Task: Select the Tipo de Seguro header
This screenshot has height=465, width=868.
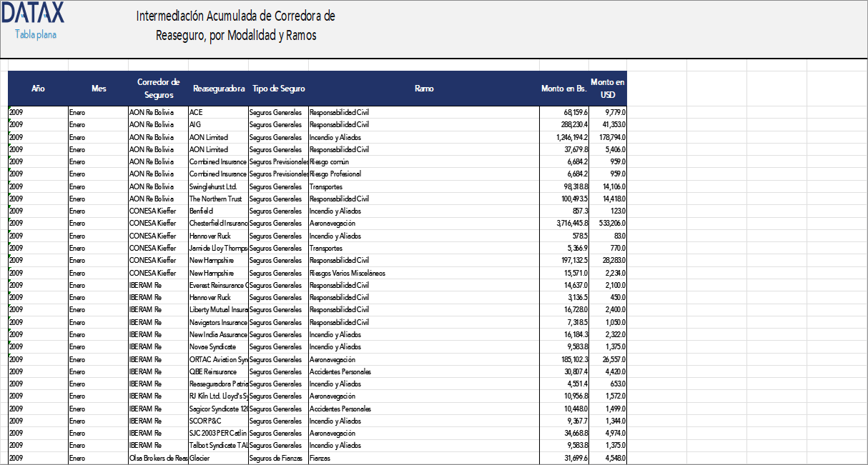Action: tap(278, 89)
